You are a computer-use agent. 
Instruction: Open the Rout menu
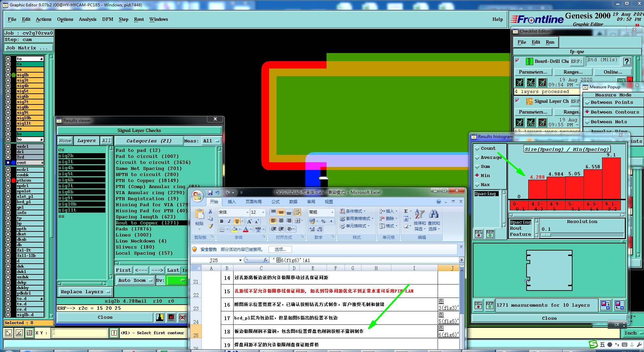tap(139, 19)
